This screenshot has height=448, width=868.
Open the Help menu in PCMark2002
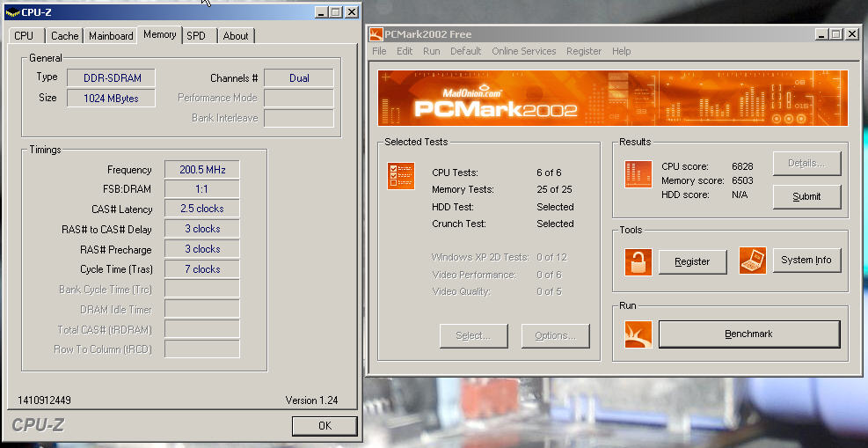(x=621, y=51)
